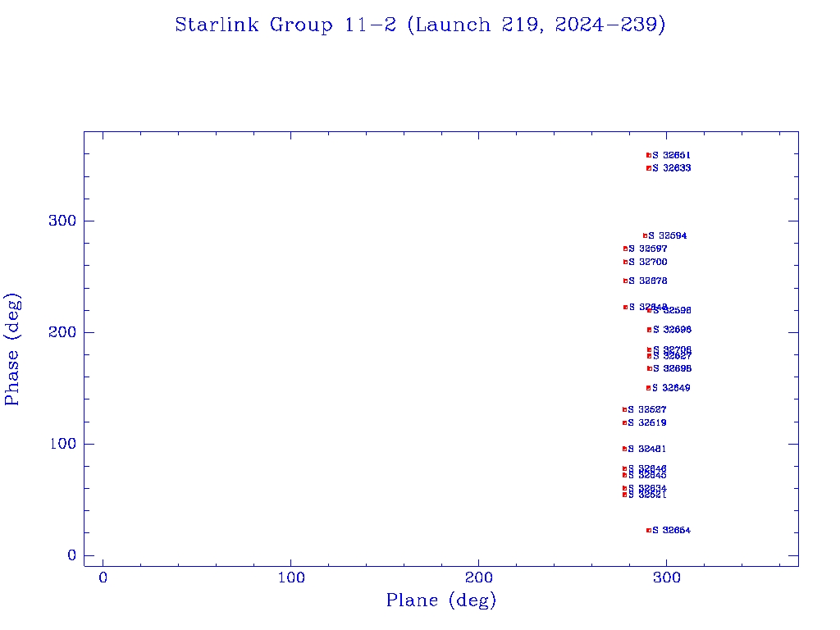Click the lowest red marker, S 32654
Viewport: 840px width, 630px height.
tap(648, 530)
